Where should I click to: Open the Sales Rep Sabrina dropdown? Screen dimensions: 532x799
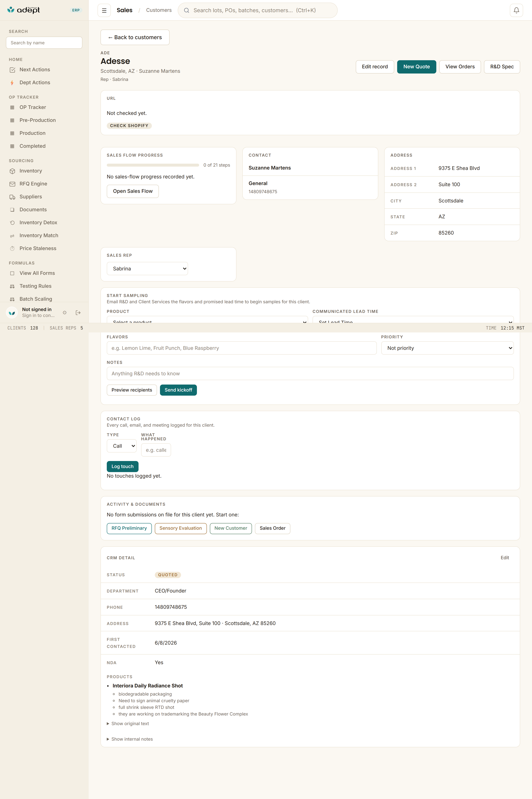(147, 269)
